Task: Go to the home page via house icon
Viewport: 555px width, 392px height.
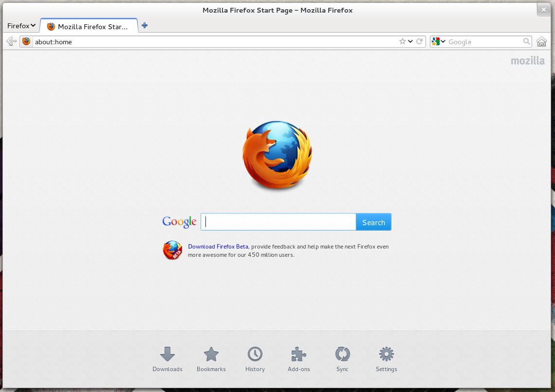Action: 541,42
